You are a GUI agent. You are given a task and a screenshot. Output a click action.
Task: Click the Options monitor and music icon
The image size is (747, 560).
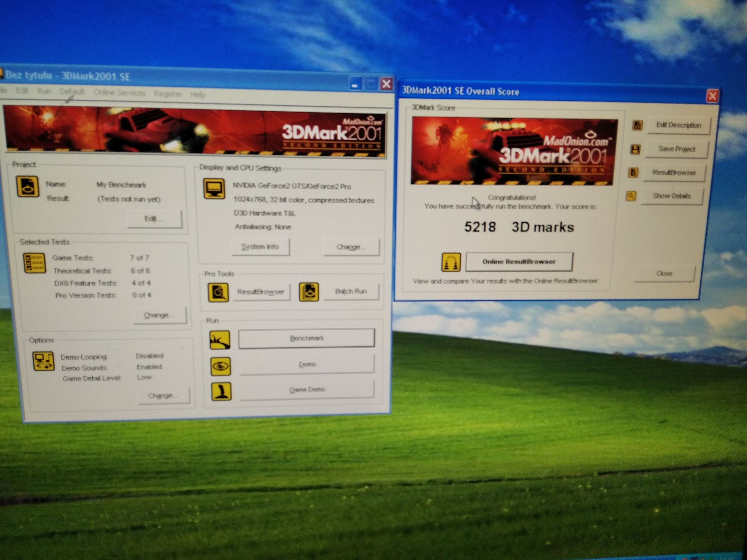[x=44, y=361]
